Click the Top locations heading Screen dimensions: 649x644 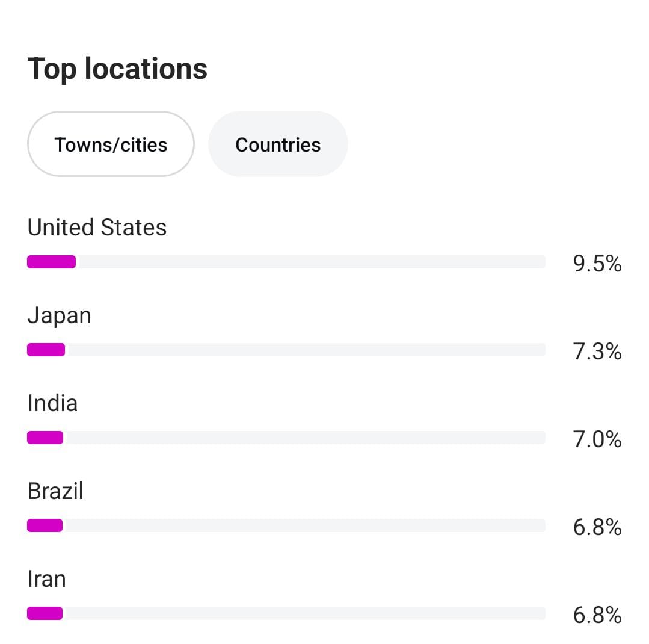(117, 69)
